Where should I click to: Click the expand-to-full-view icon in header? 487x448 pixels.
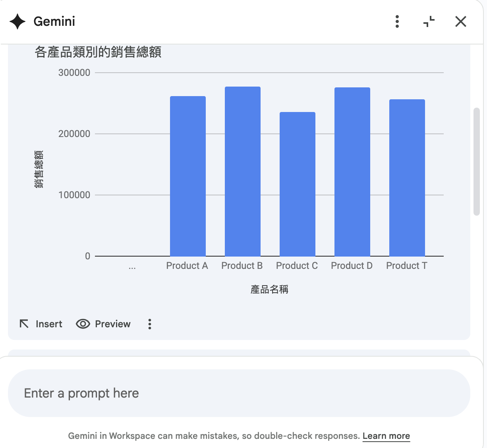click(x=429, y=22)
